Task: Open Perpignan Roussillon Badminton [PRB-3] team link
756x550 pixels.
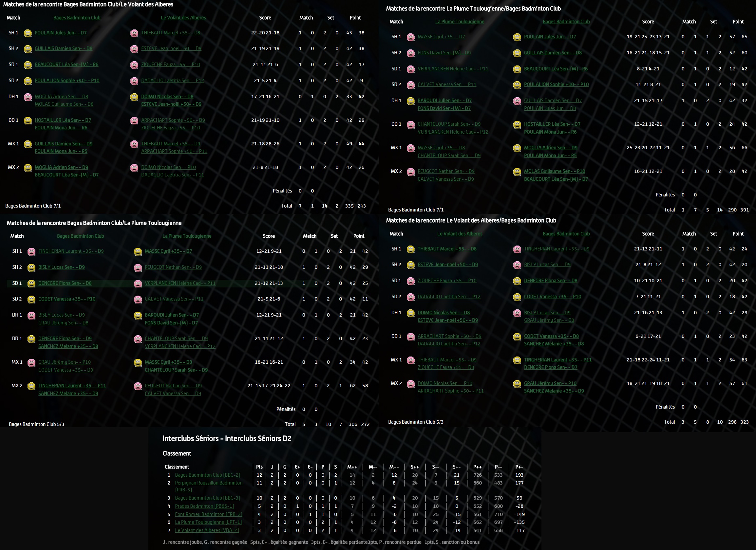Action: click(208, 483)
